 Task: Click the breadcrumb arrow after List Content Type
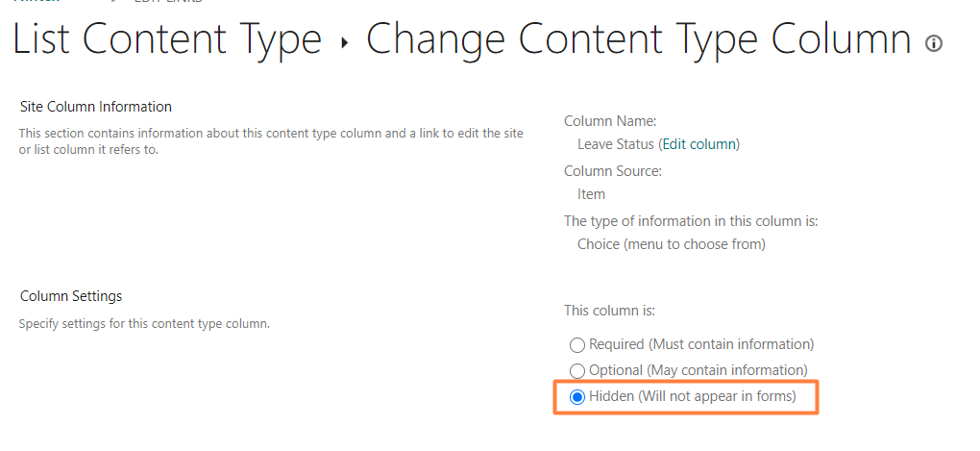[x=344, y=43]
